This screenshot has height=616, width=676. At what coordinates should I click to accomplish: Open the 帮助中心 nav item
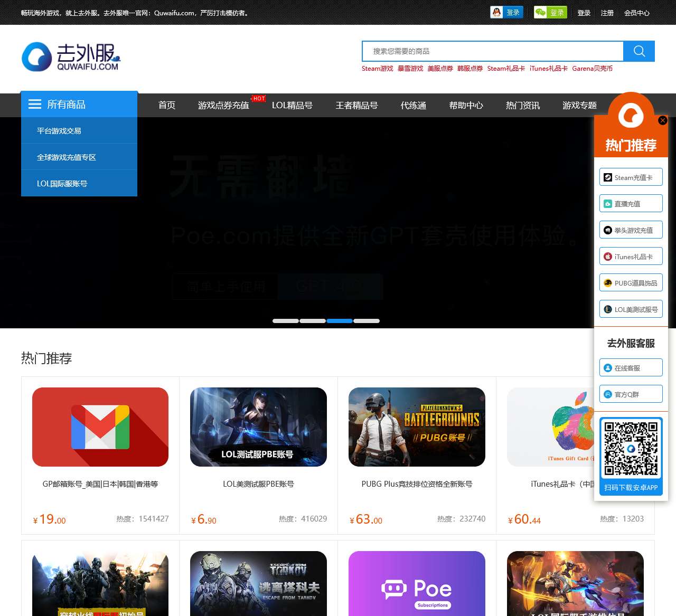(466, 105)
